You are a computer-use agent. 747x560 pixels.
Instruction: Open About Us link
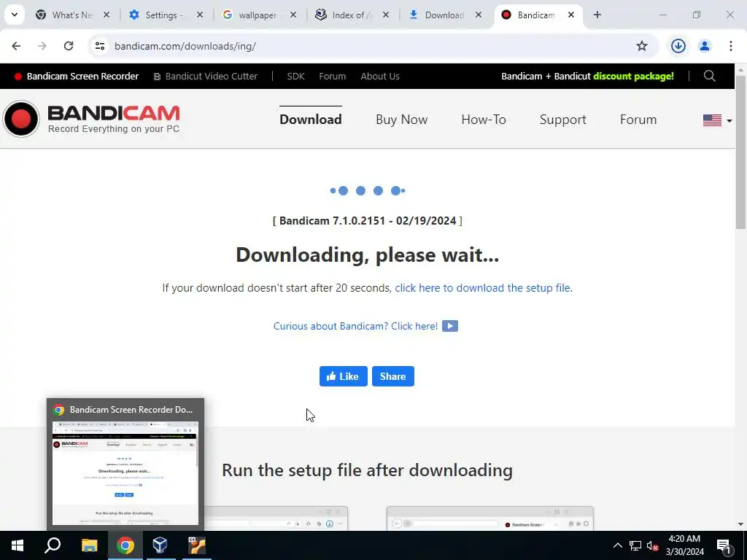pos(379,76)
